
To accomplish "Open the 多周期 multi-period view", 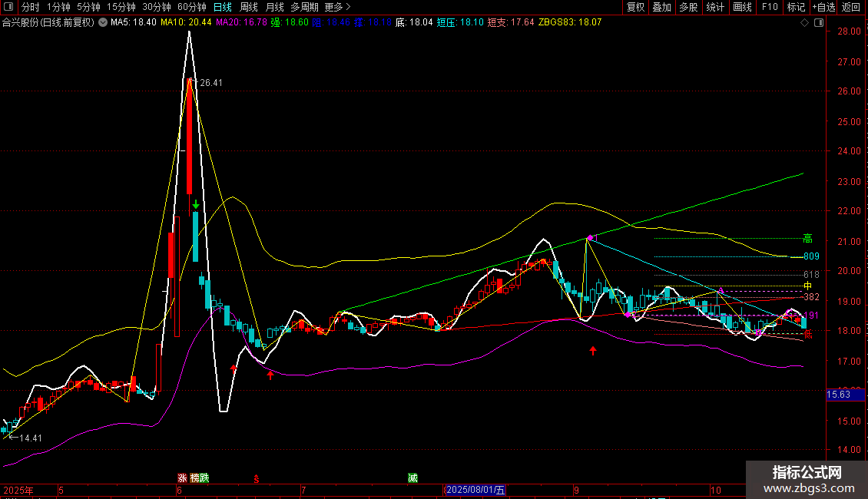I will tap(305, 7).
